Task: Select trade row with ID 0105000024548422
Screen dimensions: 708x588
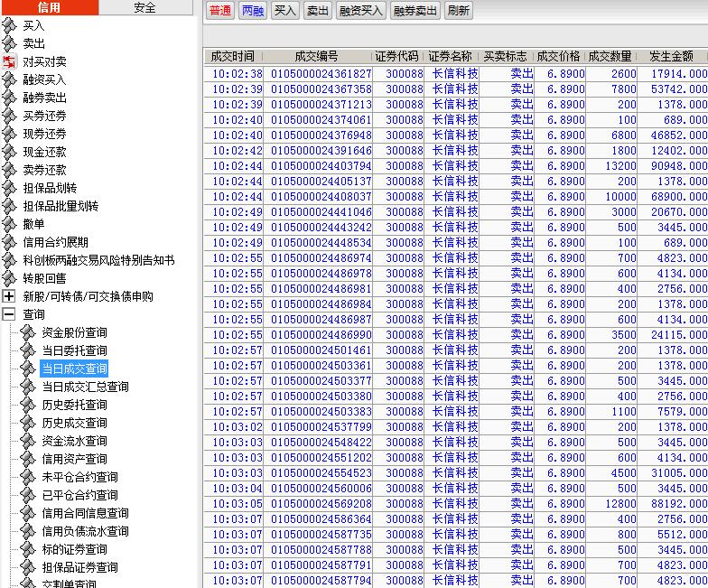Action: click(x=455, y=443)
